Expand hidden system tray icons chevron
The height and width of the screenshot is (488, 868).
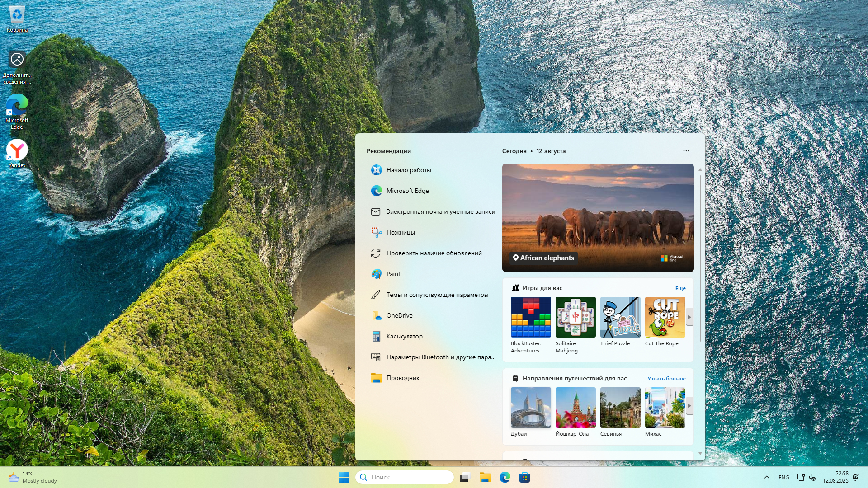tap(766, 477)
